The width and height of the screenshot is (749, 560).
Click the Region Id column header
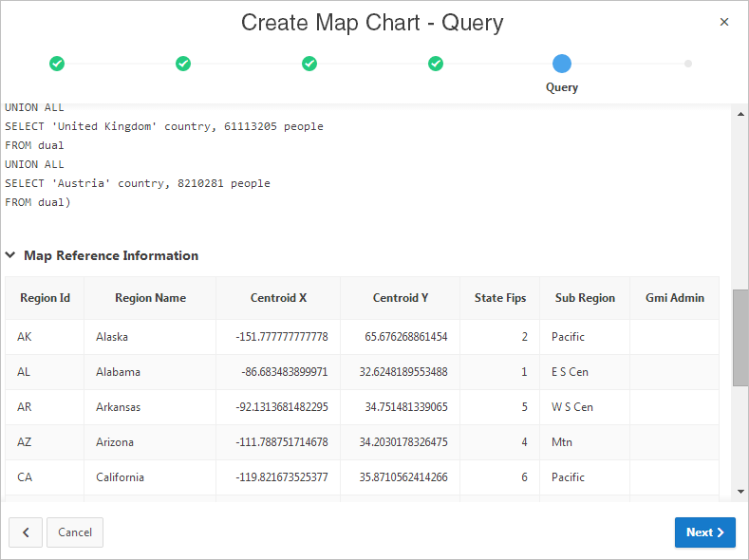pyautogui.click(x=45, y=298)
